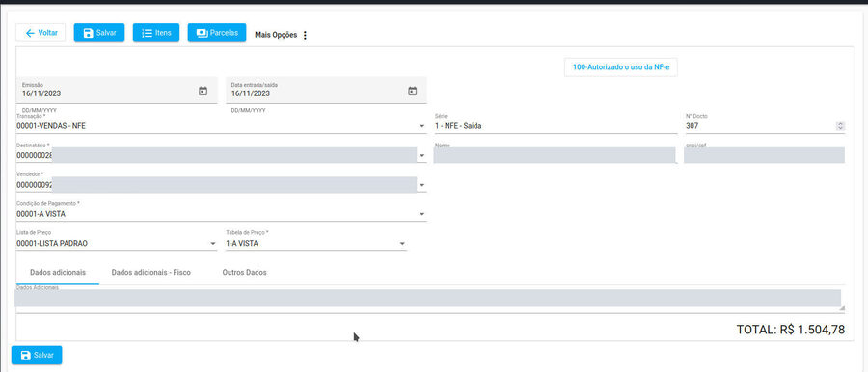Viewport: 868px width, 372px height.
Task: Expand the Vendedor dropdown arrow
Action: pyautogui.click(x=421, y=185)
